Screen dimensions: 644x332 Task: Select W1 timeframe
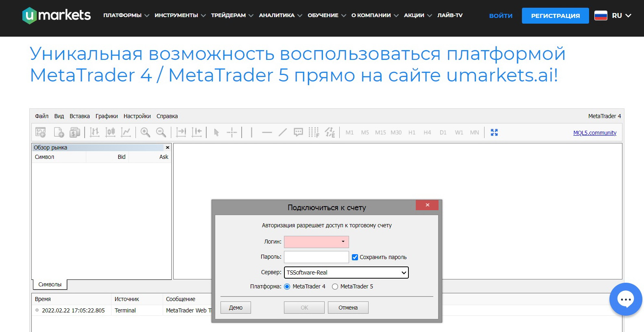pos(459,132)
